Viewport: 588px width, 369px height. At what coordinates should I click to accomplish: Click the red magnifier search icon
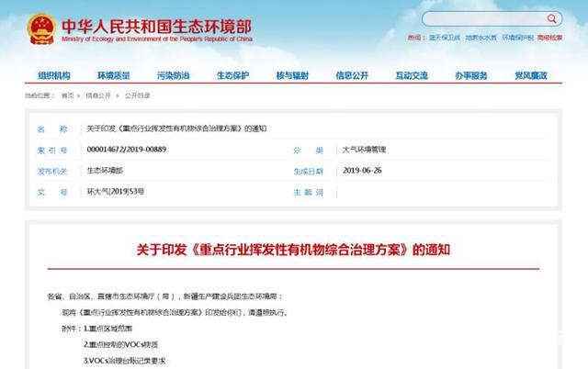point(551,18)
